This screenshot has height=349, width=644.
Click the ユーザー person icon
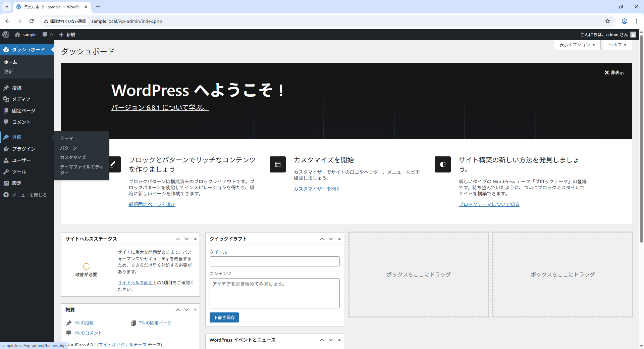[6, 160]
